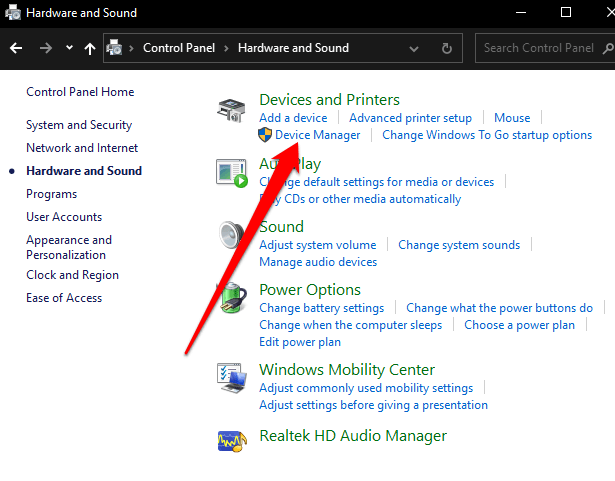This screenshot has width=615, height=481.
Task: Open the recent locations dropdown arrow
Action: [x=69, y=47]
